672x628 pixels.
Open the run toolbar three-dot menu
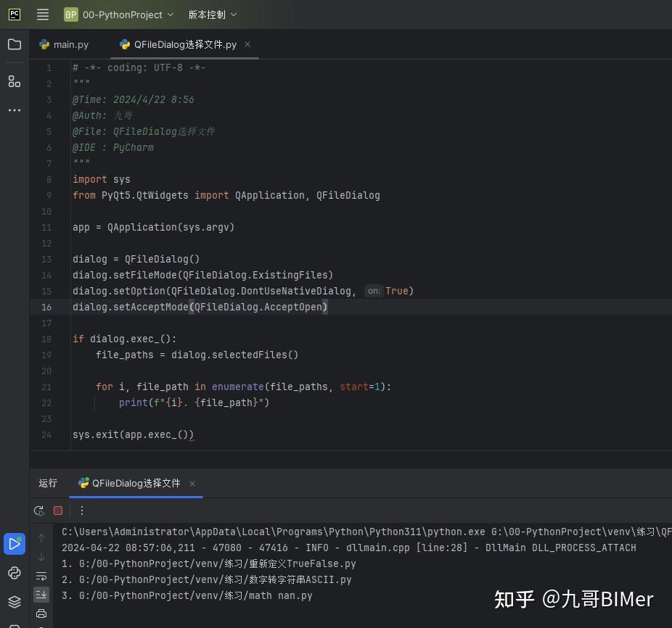[81, 511]
